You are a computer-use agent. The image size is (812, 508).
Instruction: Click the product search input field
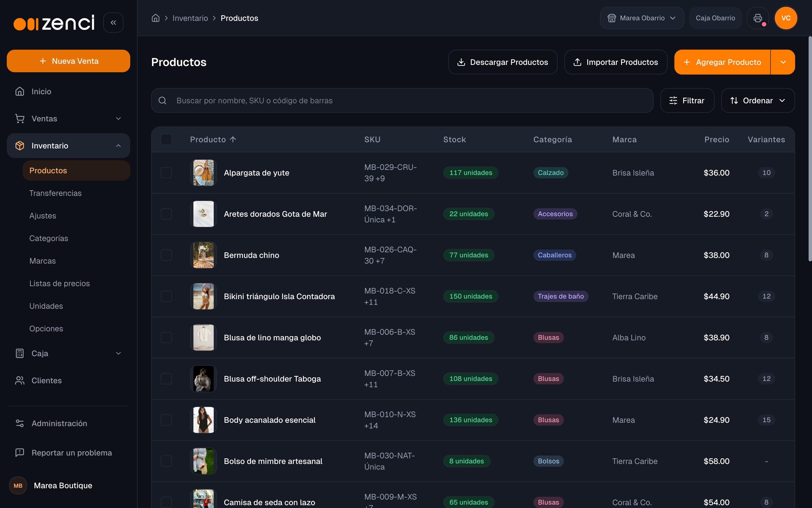pyautogui.click(x=402, y=100)
